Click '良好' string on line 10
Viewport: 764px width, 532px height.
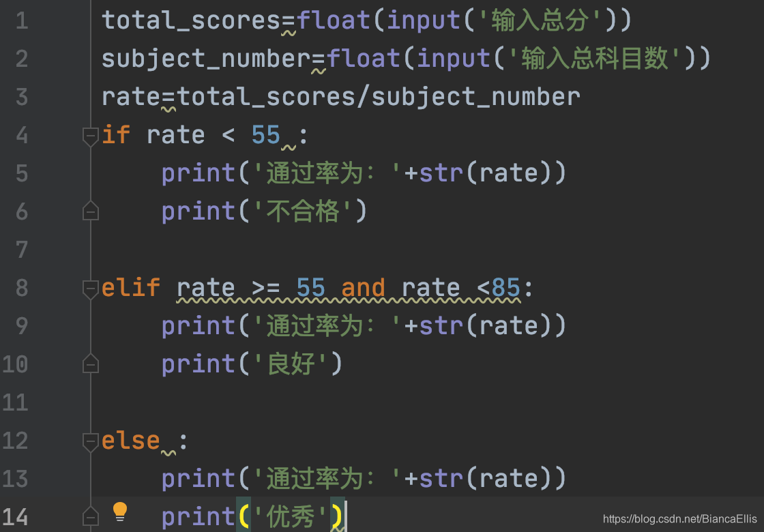coord(290,364)
